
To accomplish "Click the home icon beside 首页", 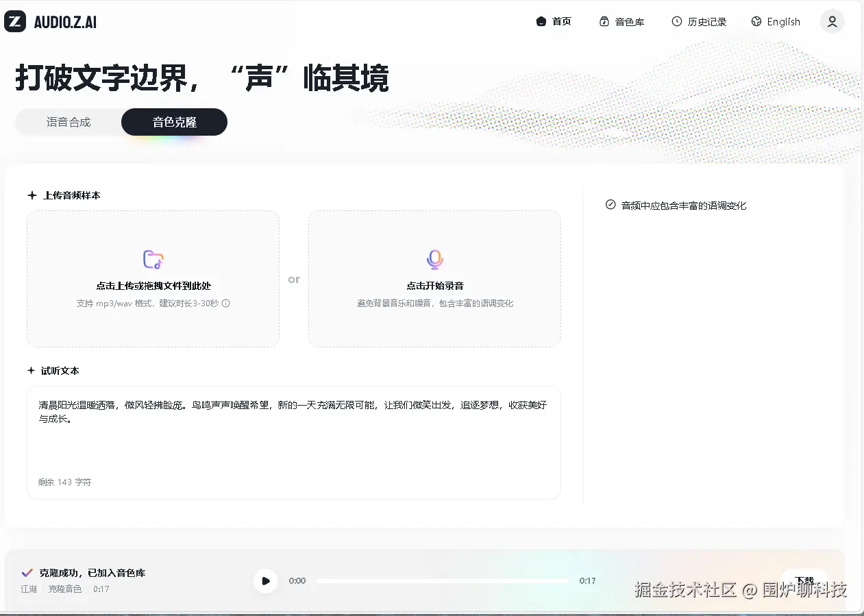I will coord(541,21).
